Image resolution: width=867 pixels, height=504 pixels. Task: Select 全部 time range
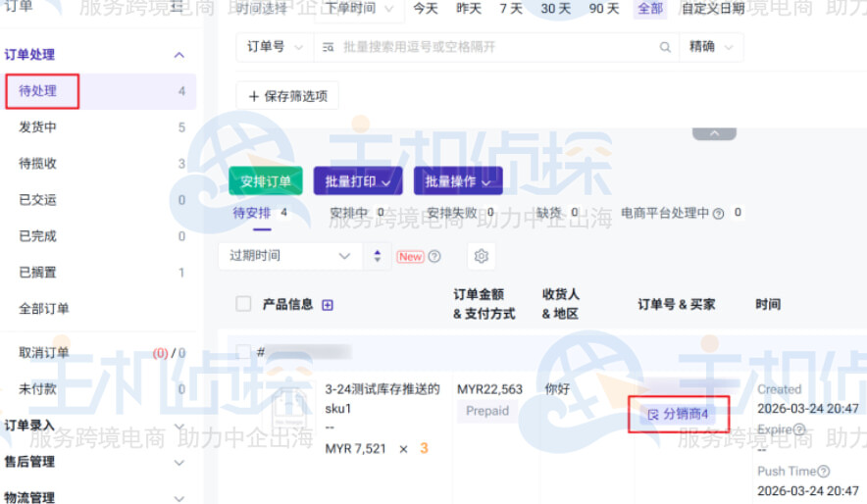pos(650,9)
